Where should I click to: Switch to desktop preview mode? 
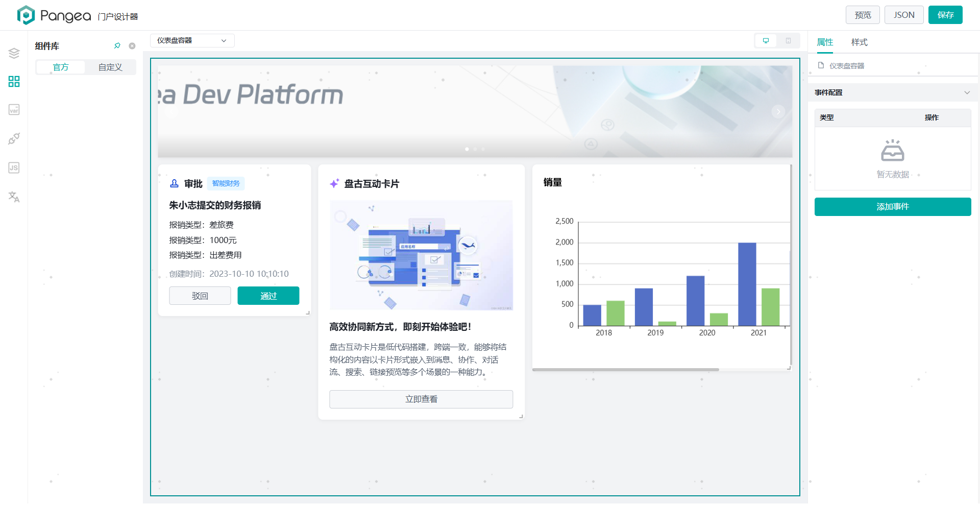click(x=766, y=41)
